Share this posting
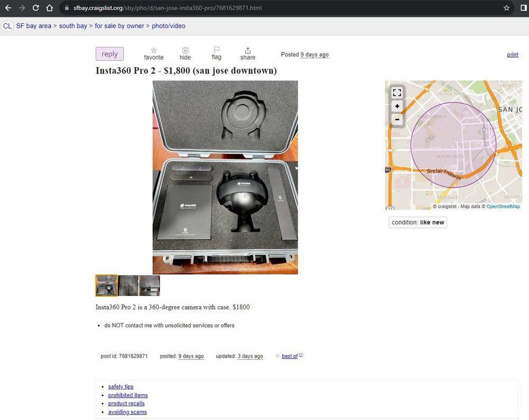529x420 pixels. point(248,54)
